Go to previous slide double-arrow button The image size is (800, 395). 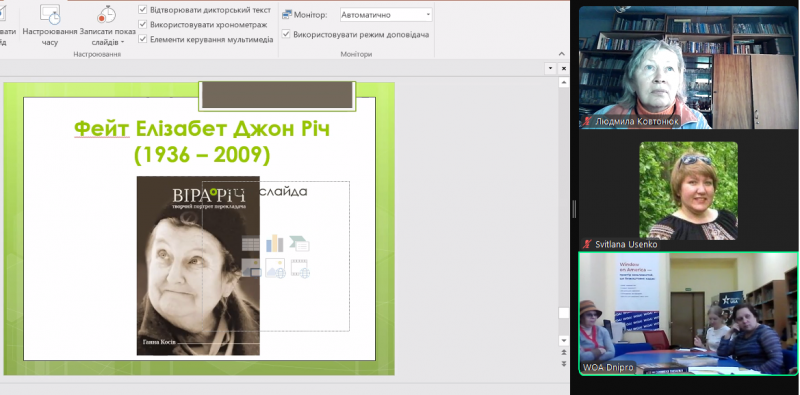[x=564, y=352]
